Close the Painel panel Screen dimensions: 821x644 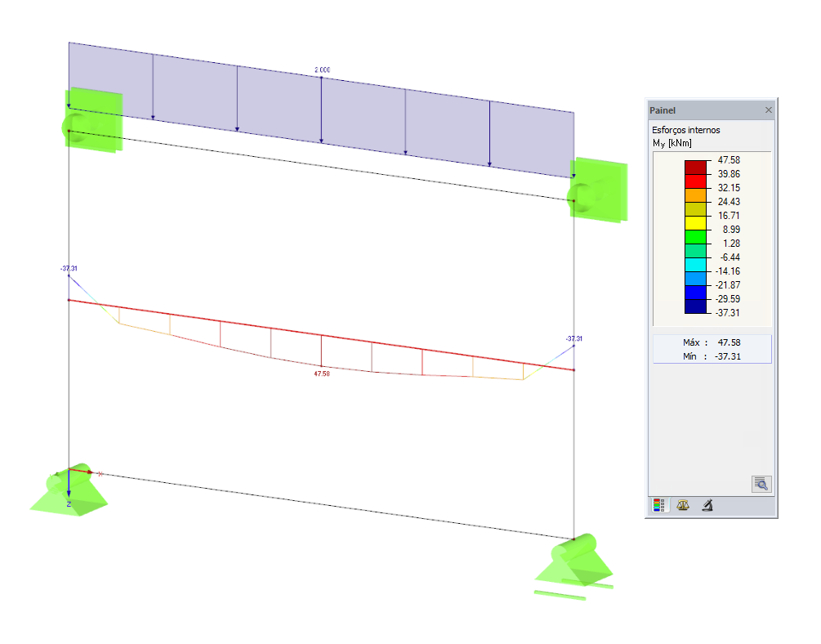tap(768, 110)
